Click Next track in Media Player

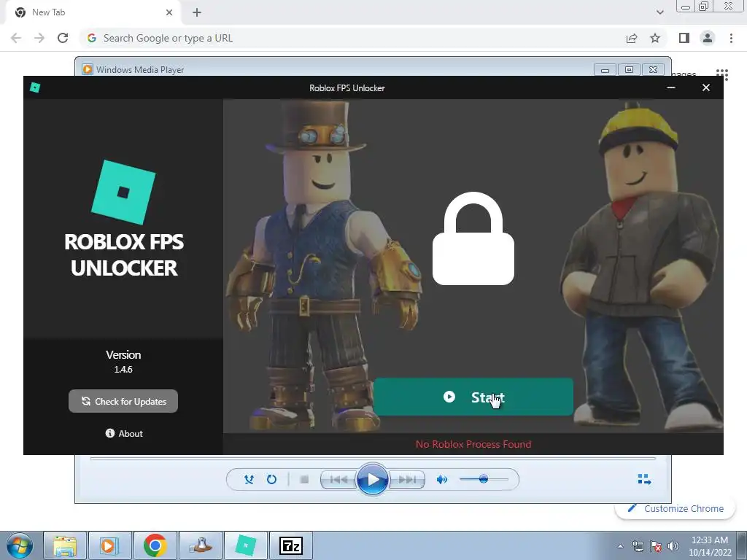406,480
